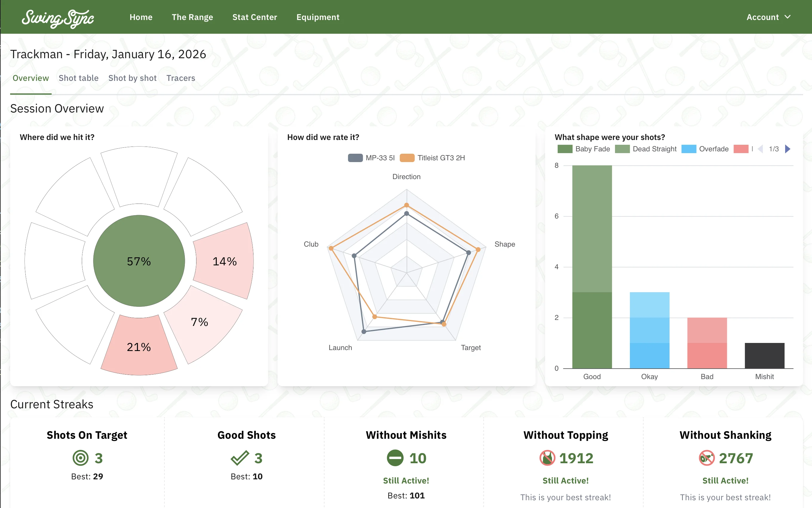Click the left arrow on the legend pager

(760, 149)
